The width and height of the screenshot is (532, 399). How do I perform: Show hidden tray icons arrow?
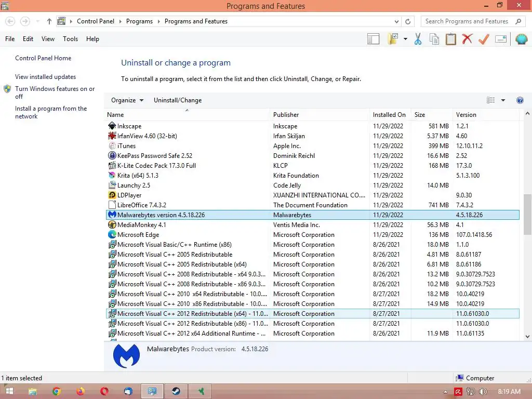click(445, 392)
